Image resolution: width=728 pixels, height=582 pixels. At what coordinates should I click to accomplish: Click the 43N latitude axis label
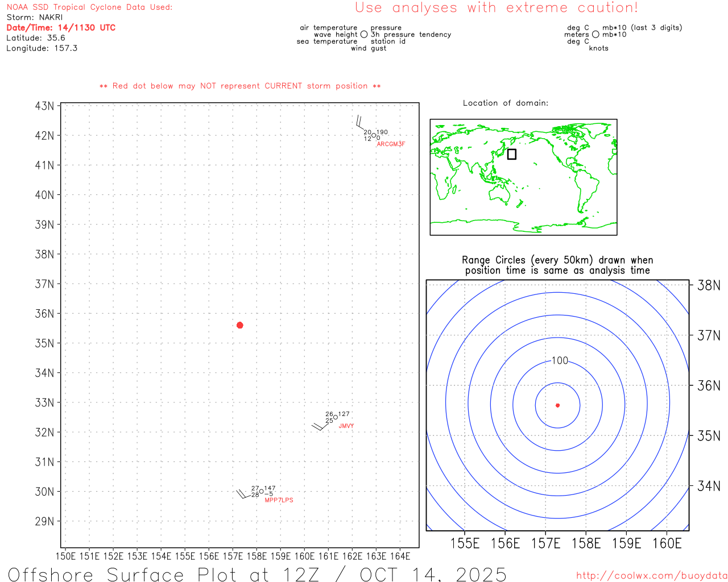click(x=45, y=106)
